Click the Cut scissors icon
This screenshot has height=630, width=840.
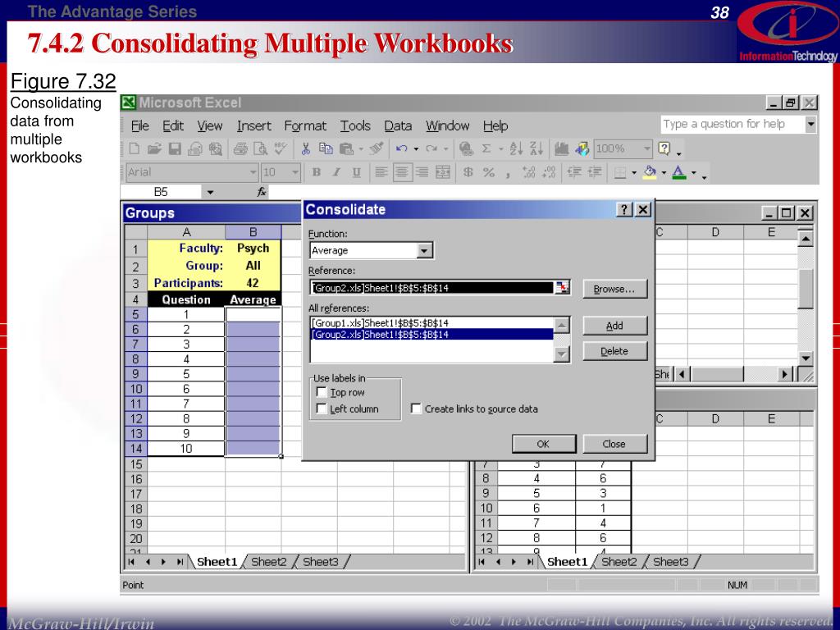pos(305,149)
